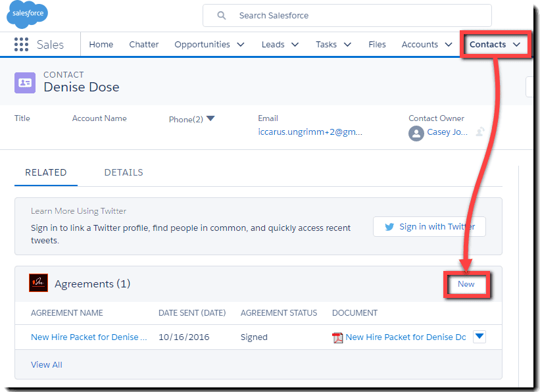This screenshot has height=392, width=540.
Task: Click Sign in with Twitter button
Action: pos(430,227)
